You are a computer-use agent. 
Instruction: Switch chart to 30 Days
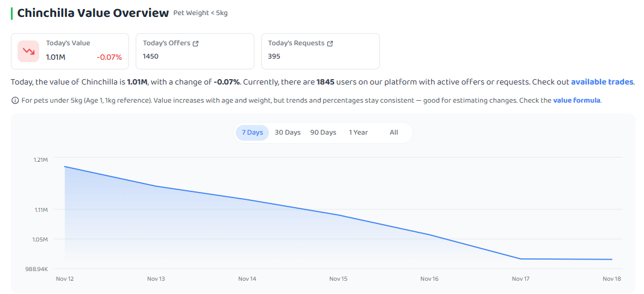[x=288, y=132]
